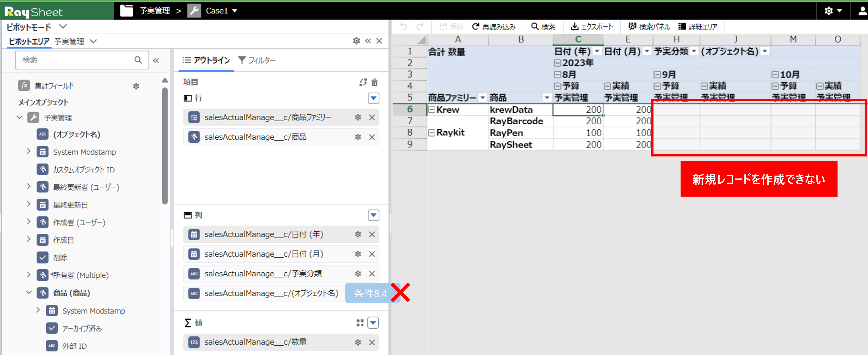Collapse the field list panel chevrons
The height and width of the screenshot is (355, 868).
coord(156,60)
